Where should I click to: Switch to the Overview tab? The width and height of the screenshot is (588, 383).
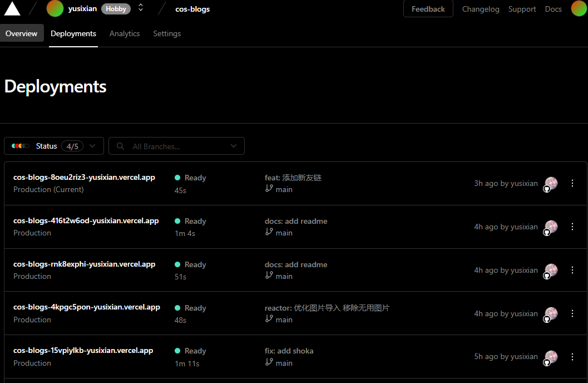[22, 33]
